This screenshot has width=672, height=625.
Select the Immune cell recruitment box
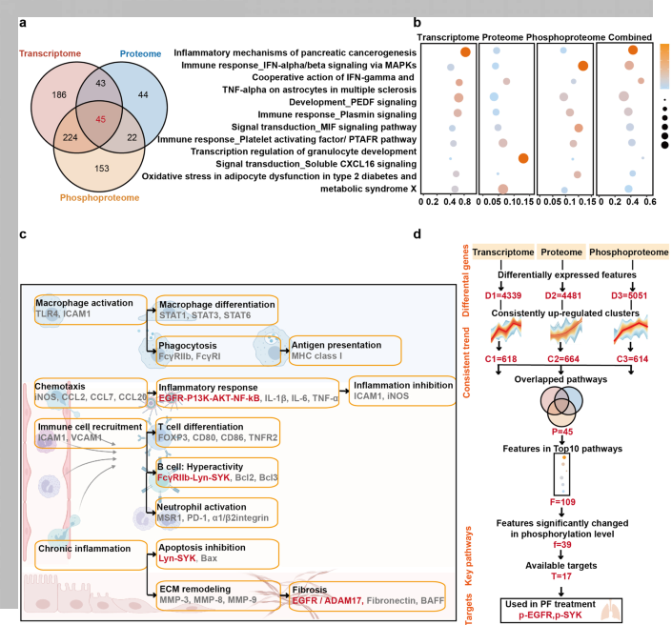[x=91, y=433]
